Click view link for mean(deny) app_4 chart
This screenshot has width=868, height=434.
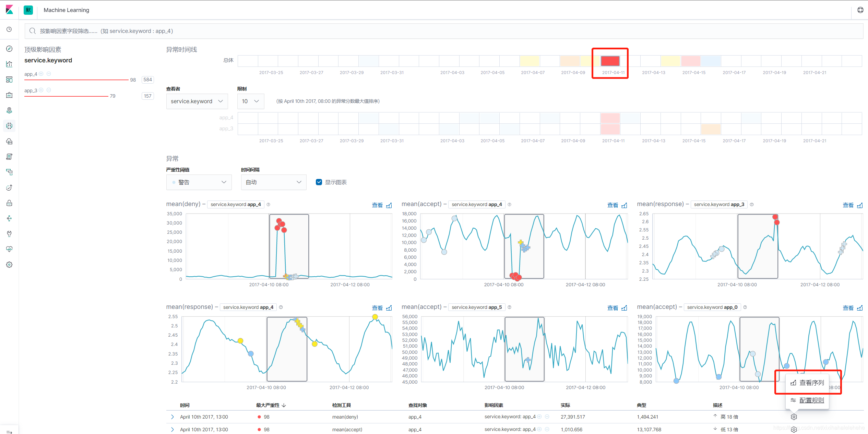[x=377, y=205]
